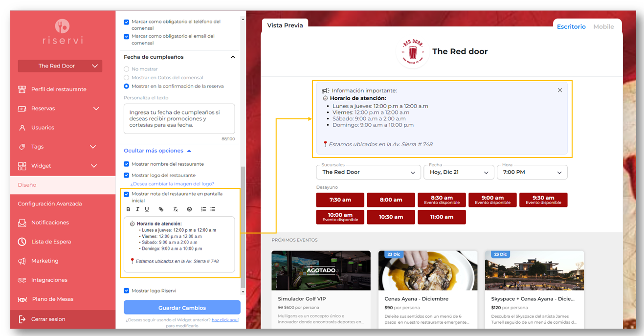Screen dimensions: 644x336
Task: Insert a link in the note editor
Action: pyautogui.click(x=161, y=209)
